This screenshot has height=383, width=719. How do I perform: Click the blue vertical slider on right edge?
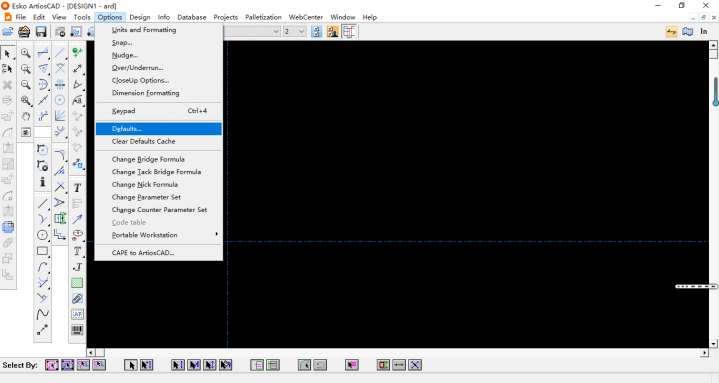coord(715,92)
